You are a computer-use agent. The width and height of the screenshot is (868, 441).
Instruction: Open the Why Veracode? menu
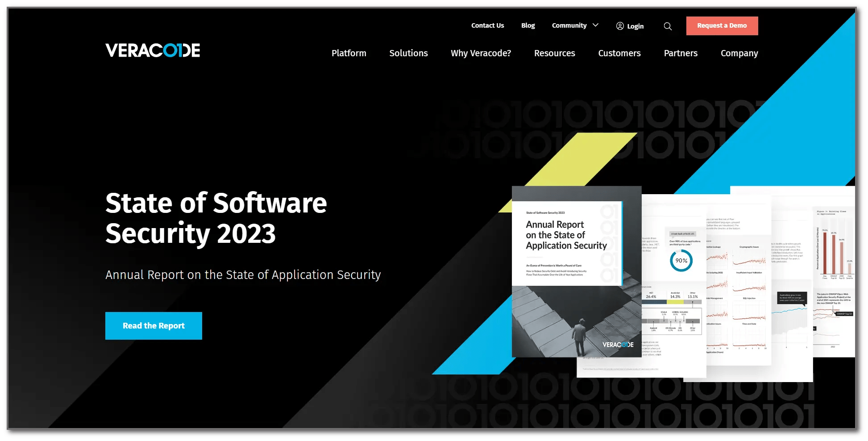click(x=481, y=53)
